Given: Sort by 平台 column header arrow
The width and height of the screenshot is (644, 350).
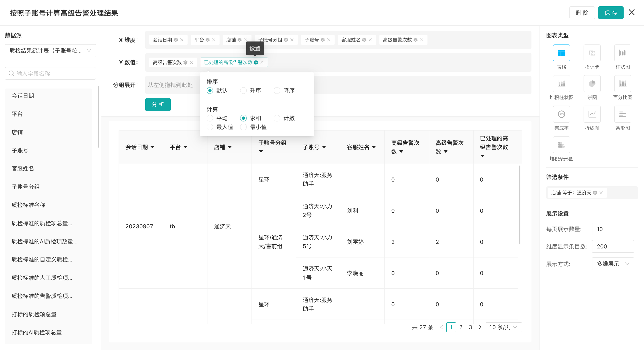Looking at the screenshot, I should 185,147.
